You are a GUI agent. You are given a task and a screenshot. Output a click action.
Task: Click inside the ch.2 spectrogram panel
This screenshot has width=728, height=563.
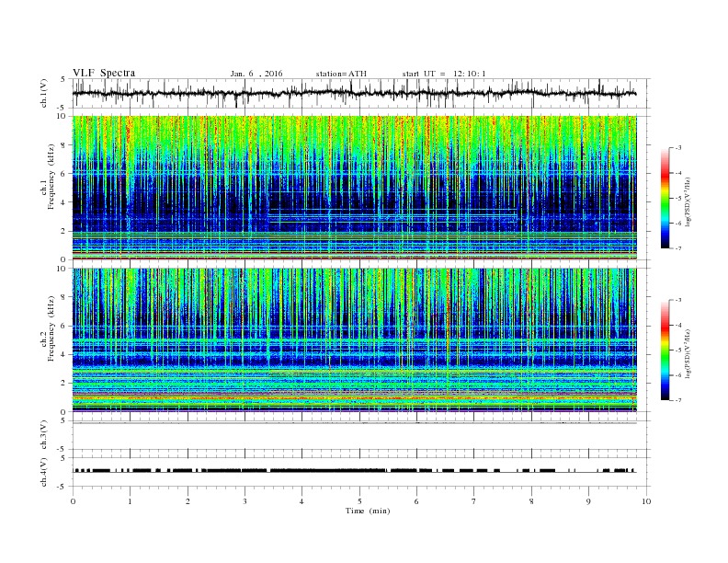[354, 339]
